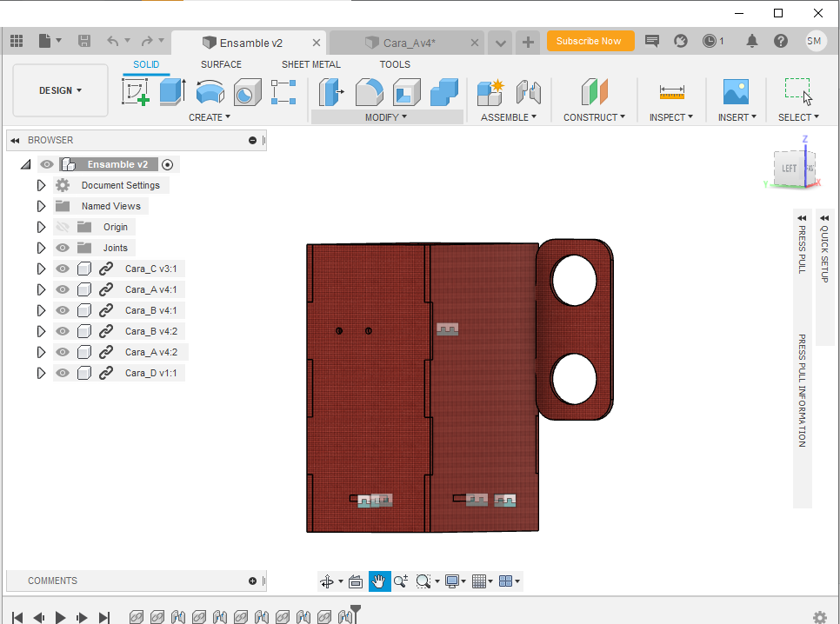Screen dimensions: 840x624
Task: Select the Press Pull tool
Action: 331,91
